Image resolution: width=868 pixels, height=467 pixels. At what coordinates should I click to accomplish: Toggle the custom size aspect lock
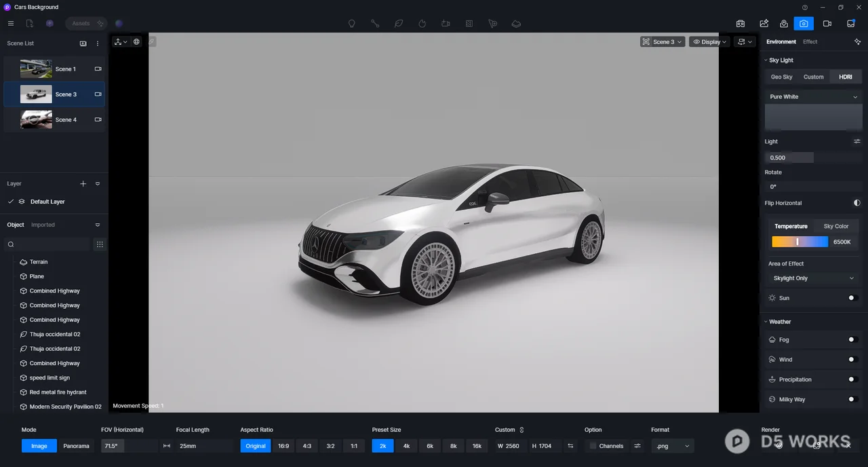[521, 430]
